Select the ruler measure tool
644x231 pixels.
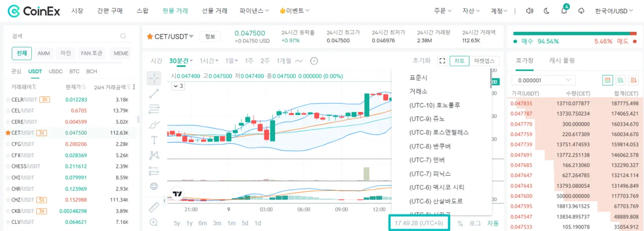(x=154, y=207)
